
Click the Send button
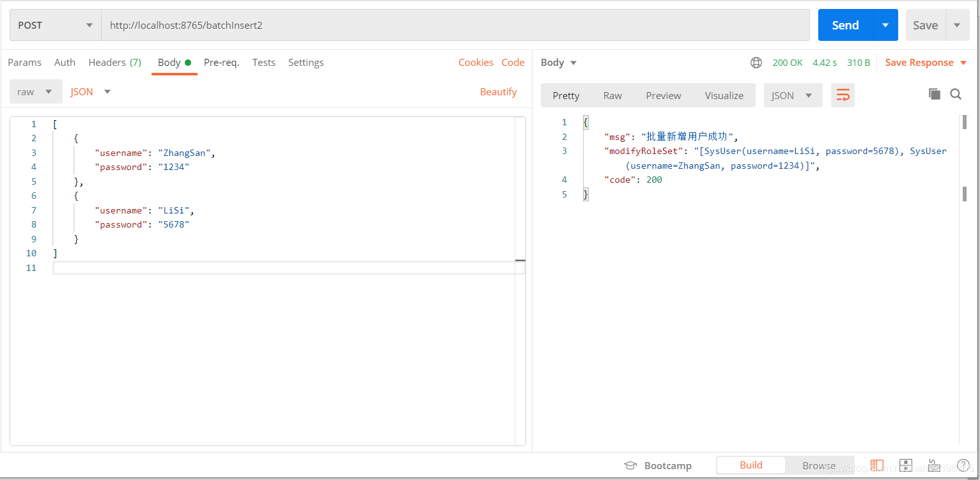(x=844, y=26)
